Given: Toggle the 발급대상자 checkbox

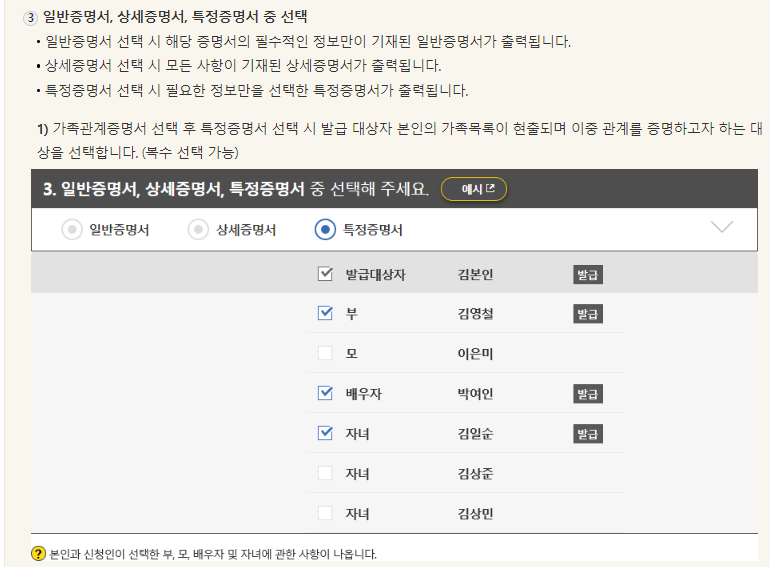Looking at the screenshot, I should [325, 274].
